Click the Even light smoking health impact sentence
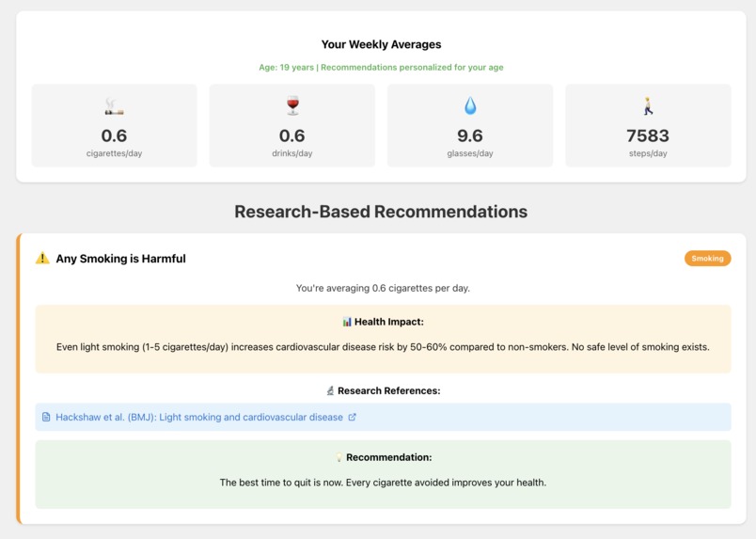756x539 pixels. pyautogui.click(x=383, y=347)
